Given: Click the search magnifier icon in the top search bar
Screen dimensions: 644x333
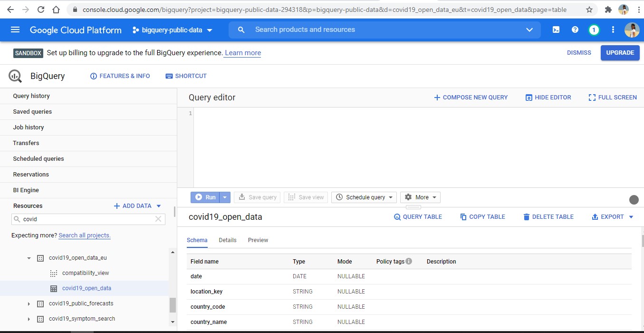Looking at the screenshot, I should click(241, 30).
